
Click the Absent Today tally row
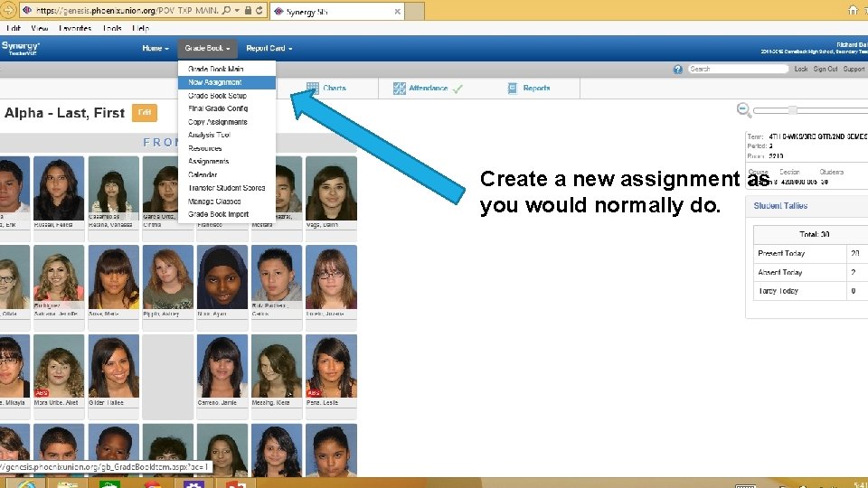click(x=811, y=272)
